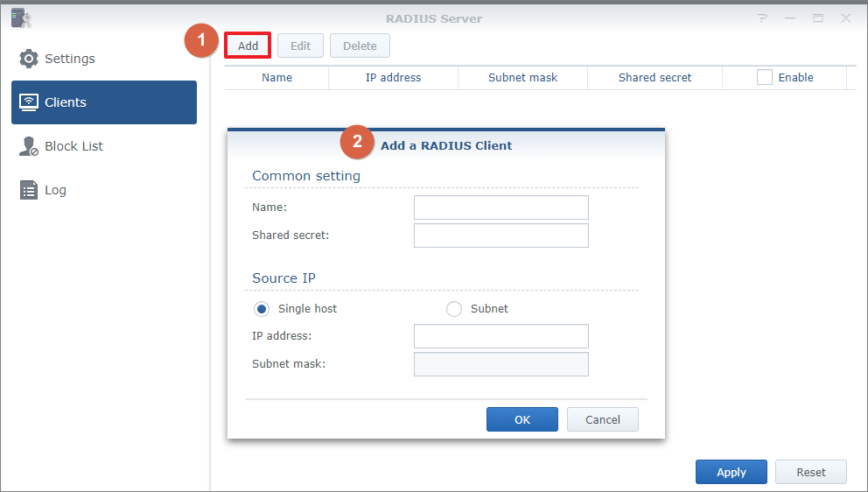Click the Add button

pos(248,46)
